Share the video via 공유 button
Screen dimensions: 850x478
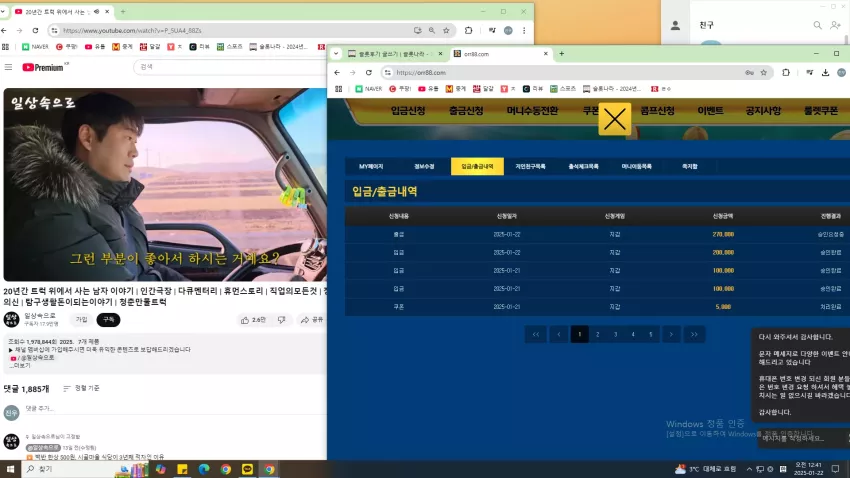point(312,320)
